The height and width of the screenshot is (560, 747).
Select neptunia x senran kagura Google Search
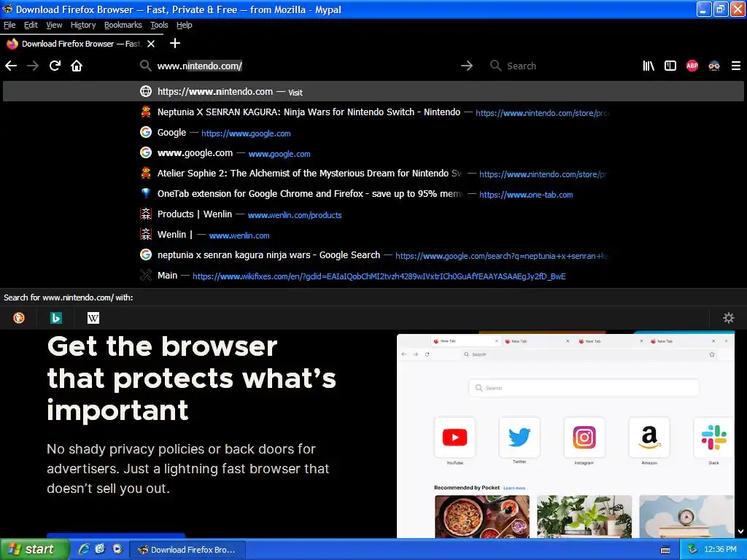tap(373, 255)
